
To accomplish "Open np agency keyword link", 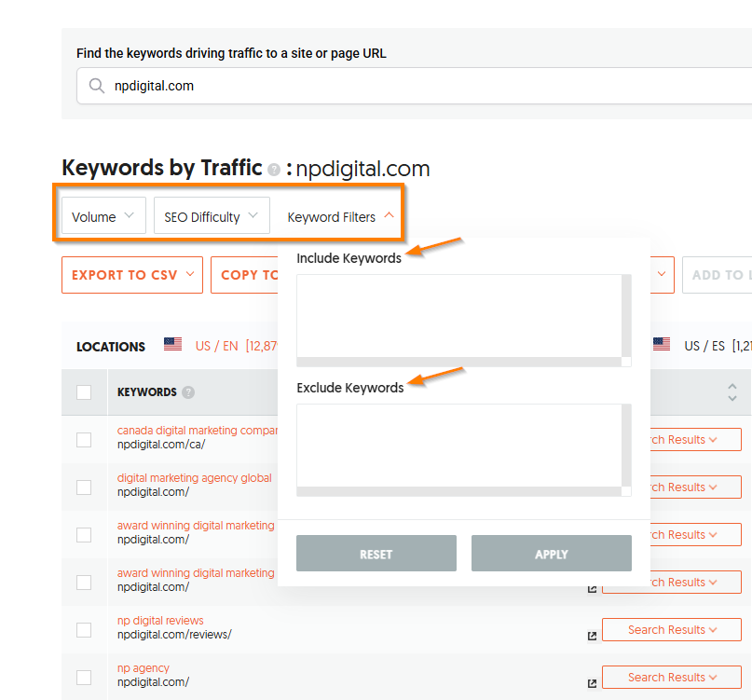I will tap(143, 668).
